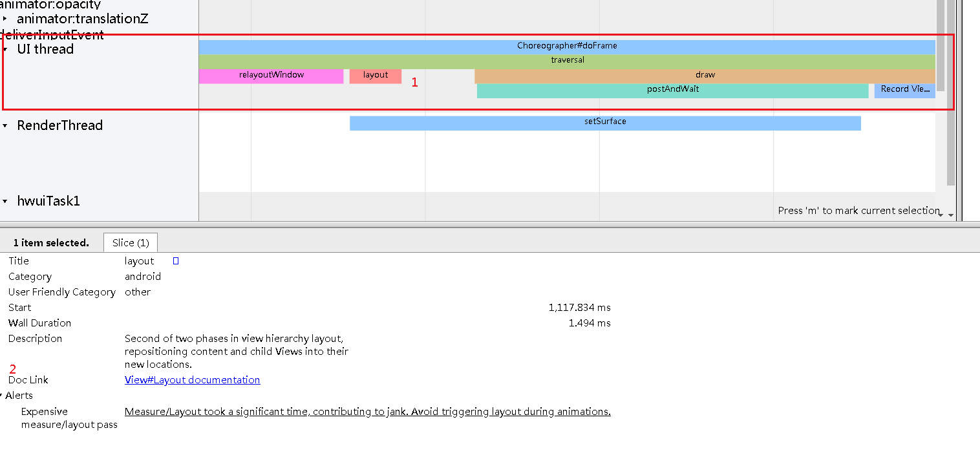Collapse the UI thread track
This screenshot has height=468, width=980.
pyautogui.click(x=6, y=49)
